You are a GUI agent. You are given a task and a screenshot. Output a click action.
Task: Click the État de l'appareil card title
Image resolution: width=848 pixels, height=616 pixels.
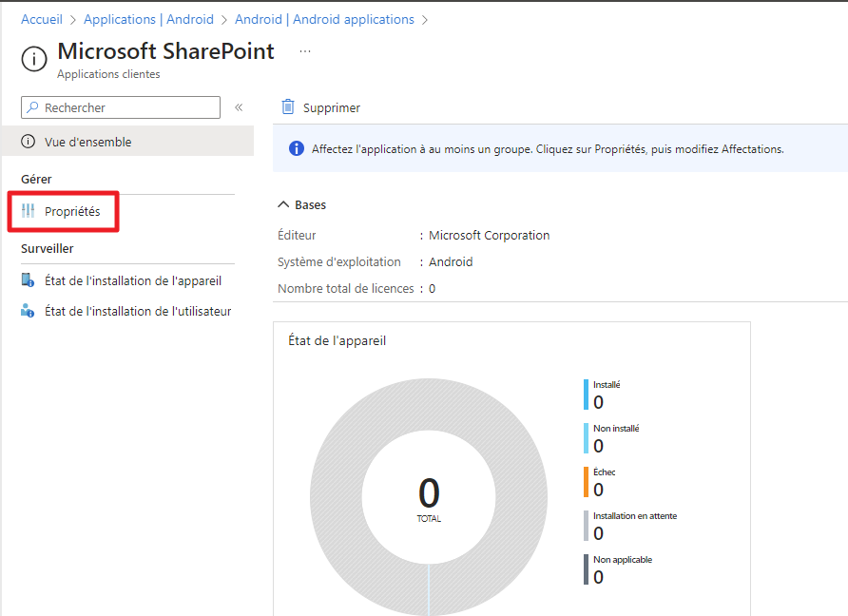point(337,340)
